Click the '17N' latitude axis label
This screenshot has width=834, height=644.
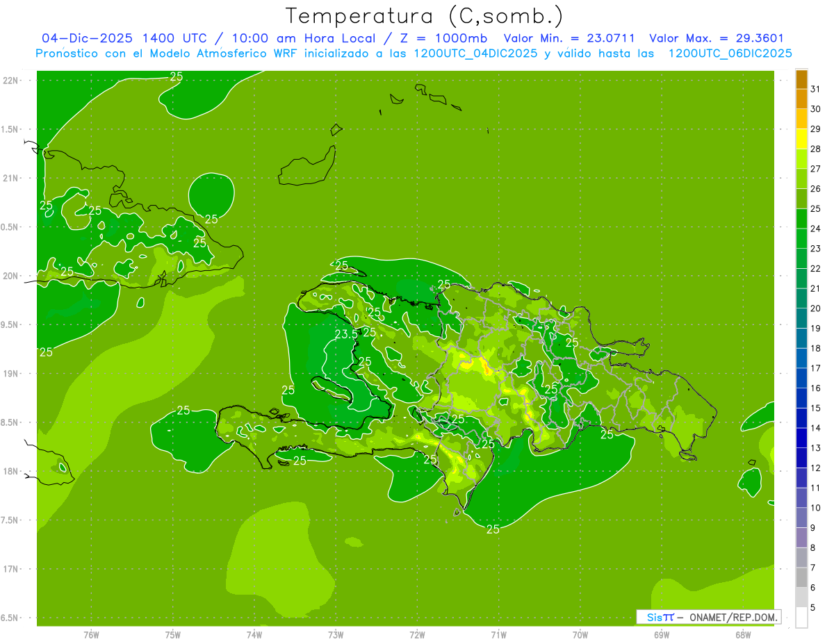[10, 569]
